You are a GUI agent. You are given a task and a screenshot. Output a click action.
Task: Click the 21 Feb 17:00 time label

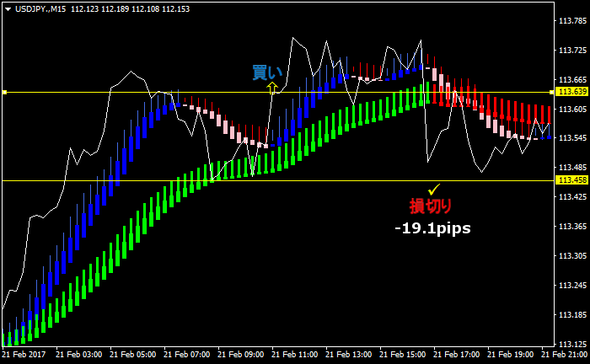click(457, 355)
